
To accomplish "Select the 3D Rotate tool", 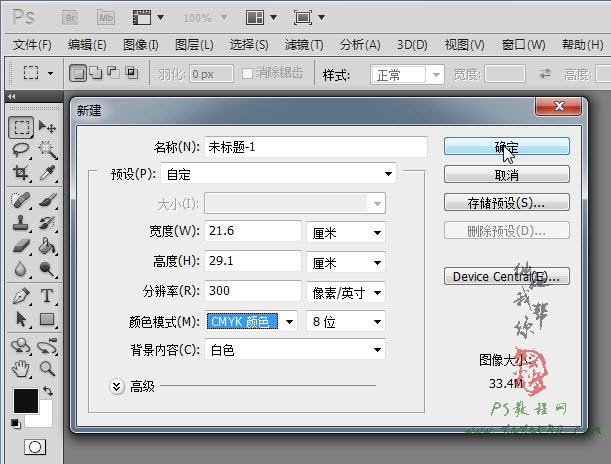I will click(21, 346).
